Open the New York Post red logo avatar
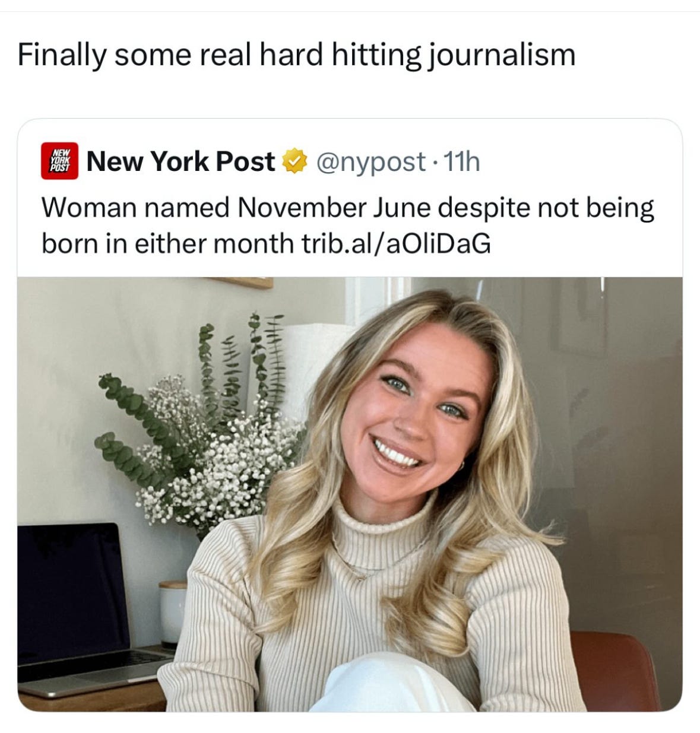The image size is (700, 733). click(x=59, y=161)
